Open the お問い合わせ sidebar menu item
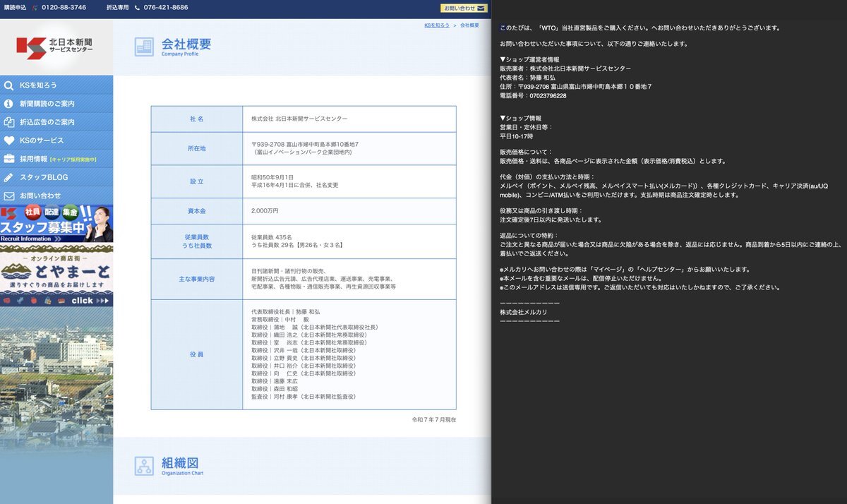 [x=56, y=196]
